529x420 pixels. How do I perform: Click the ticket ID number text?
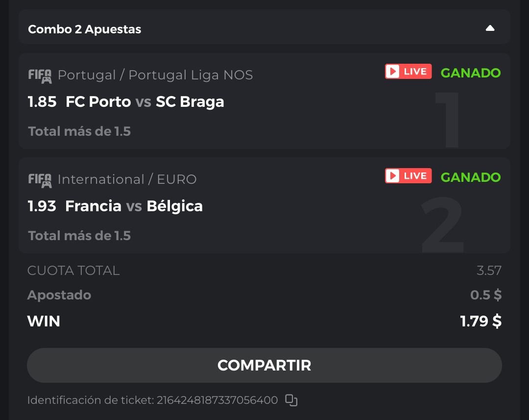[x=217, y=400]
